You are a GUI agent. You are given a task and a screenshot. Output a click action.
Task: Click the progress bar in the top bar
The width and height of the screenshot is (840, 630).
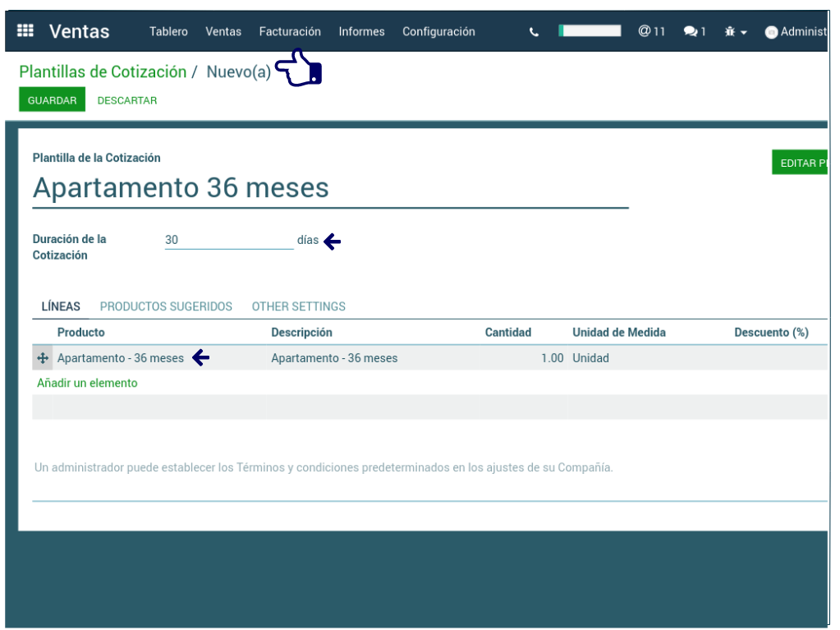click(x=590, y=31)
